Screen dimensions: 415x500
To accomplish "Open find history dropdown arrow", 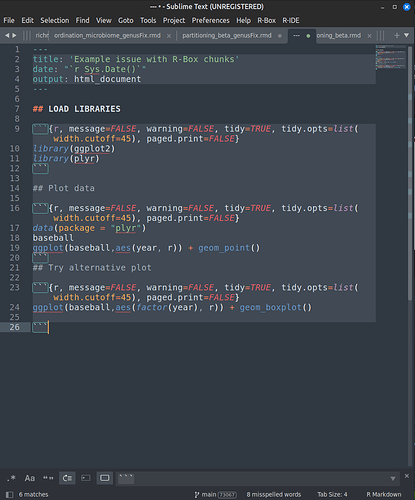I will (x=393, y=479).
